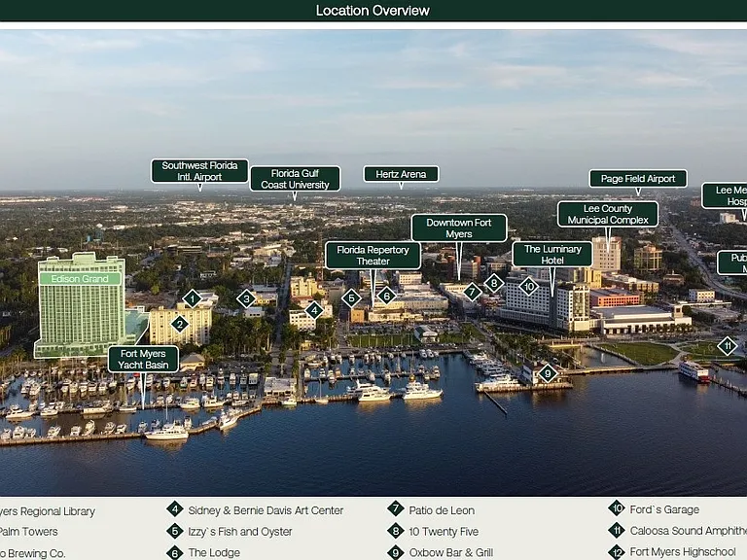Image resolution: width=747 pixels, height=560 pixels.
Task: Click legend icon 12 beside Fort Myers Highschool
Action: 617,552
